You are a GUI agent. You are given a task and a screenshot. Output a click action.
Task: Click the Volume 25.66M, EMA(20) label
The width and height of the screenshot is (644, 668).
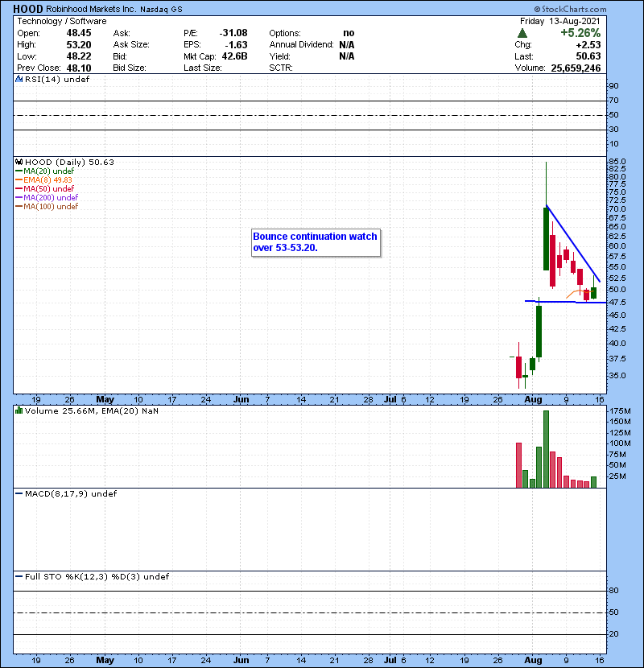(92, 410)
